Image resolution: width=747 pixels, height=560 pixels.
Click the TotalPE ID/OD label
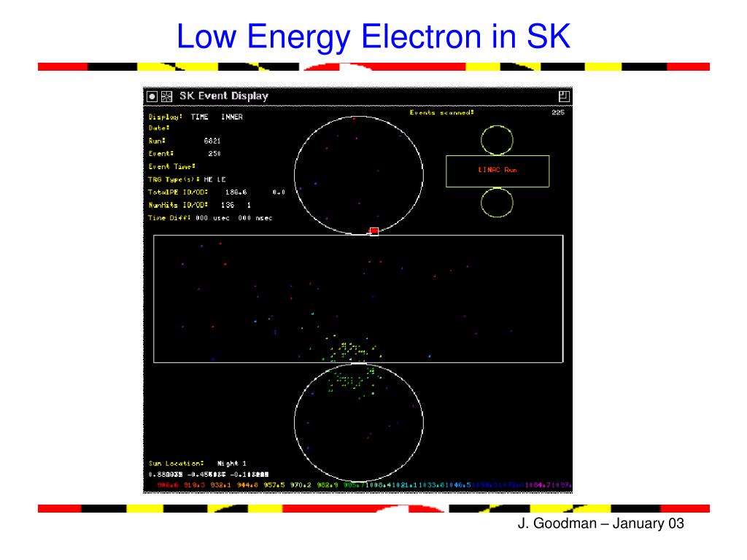click(x=178, y=192)
